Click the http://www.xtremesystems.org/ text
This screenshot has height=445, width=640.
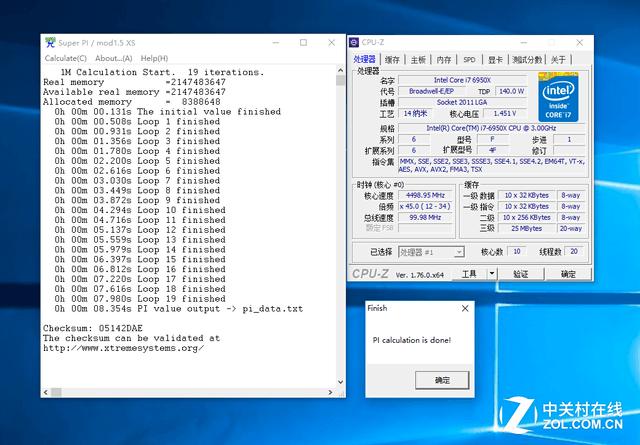(x=124, y=348)
